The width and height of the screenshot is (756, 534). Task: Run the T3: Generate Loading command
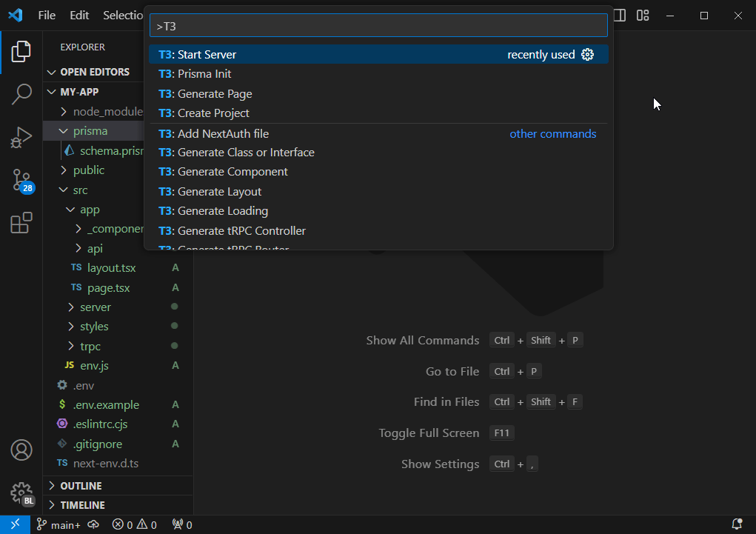coord(378,211)
